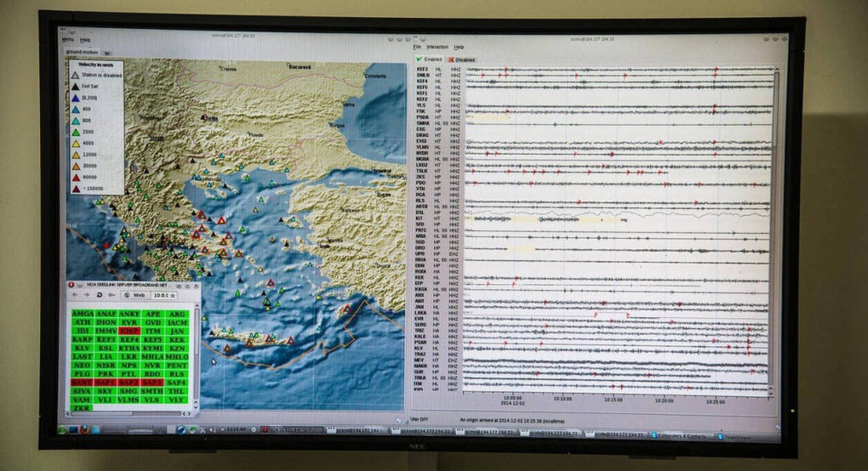This screenshot has height=471, width=868.
Task: Switch to the Enabled stations tab
Action: click(429, 60)
